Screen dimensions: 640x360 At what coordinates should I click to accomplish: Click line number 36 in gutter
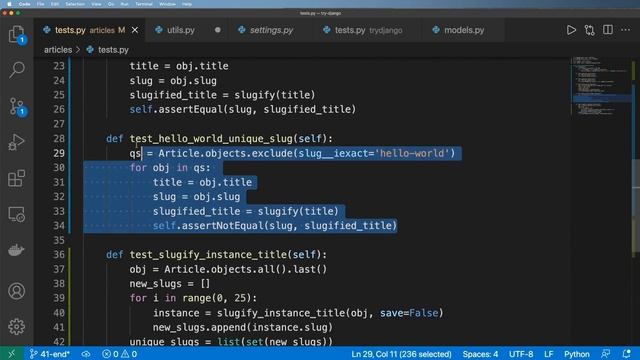pos(59,255)
